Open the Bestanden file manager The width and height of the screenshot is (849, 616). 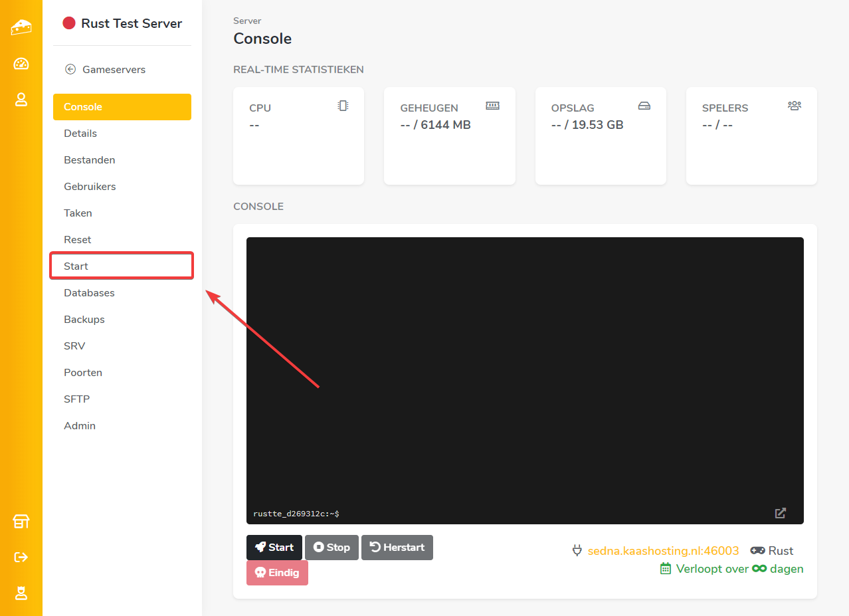pos(89,160)
